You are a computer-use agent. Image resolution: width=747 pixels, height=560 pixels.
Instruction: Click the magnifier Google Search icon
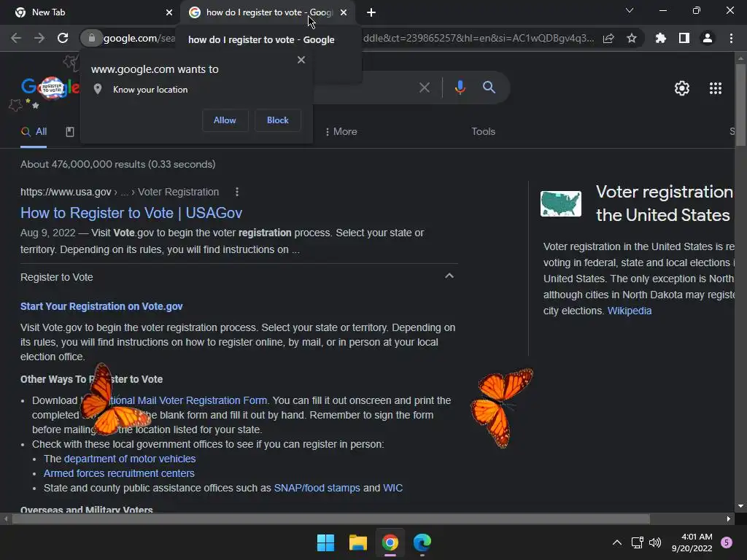coord(489,87)
